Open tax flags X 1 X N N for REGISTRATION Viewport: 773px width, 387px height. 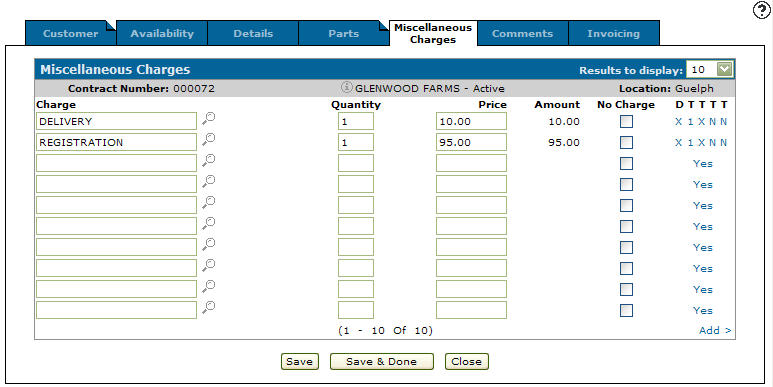pos(701,142)
